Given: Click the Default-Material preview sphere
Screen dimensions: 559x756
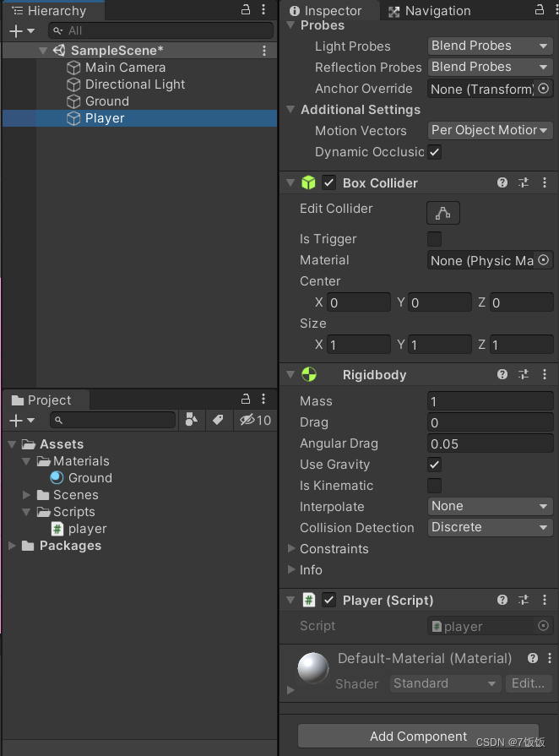Looking at the screenshot, I should [313, 668].
